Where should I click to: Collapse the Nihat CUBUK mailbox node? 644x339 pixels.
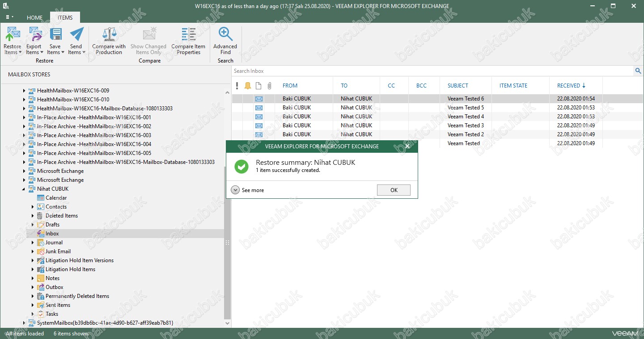(24, 189)
